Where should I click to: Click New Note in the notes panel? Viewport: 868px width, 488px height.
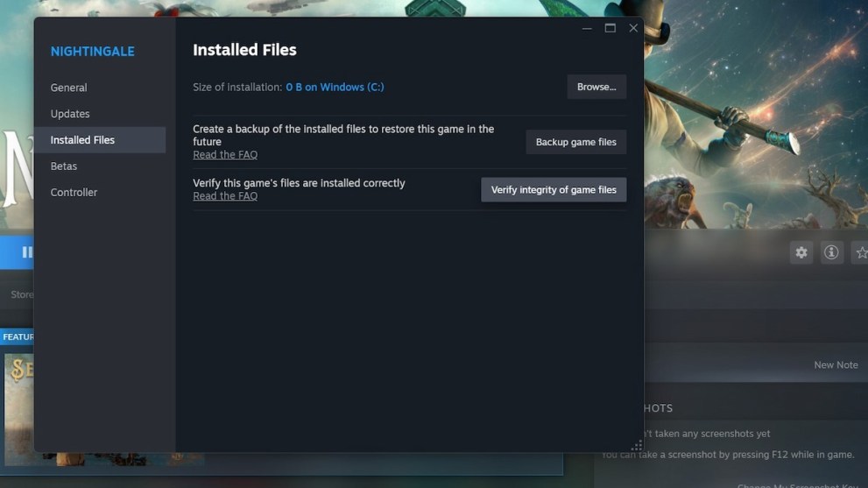836,365
